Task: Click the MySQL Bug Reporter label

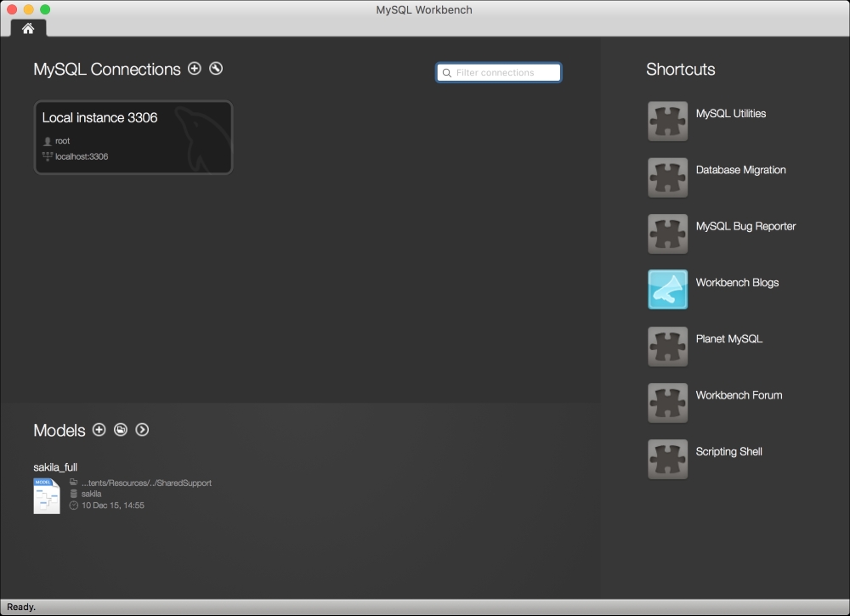Action: pyautogui.click(x=745, y=227)
